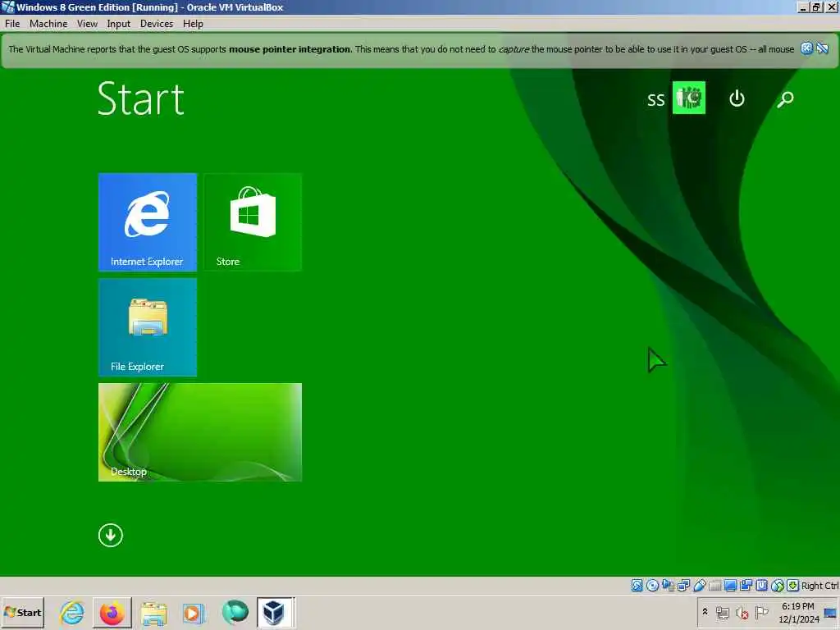This screenshot has width=840, height=630.
Task: Suppress the mouse integration message permanently
Action: [x=822, y=48]
